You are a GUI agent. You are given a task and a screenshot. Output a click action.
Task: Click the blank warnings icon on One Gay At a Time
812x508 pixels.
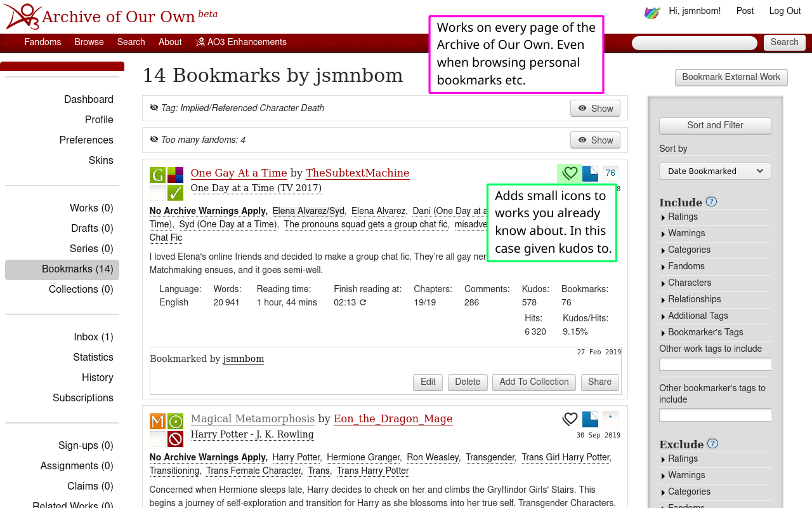pyautogui.click(x=157, y=192)
